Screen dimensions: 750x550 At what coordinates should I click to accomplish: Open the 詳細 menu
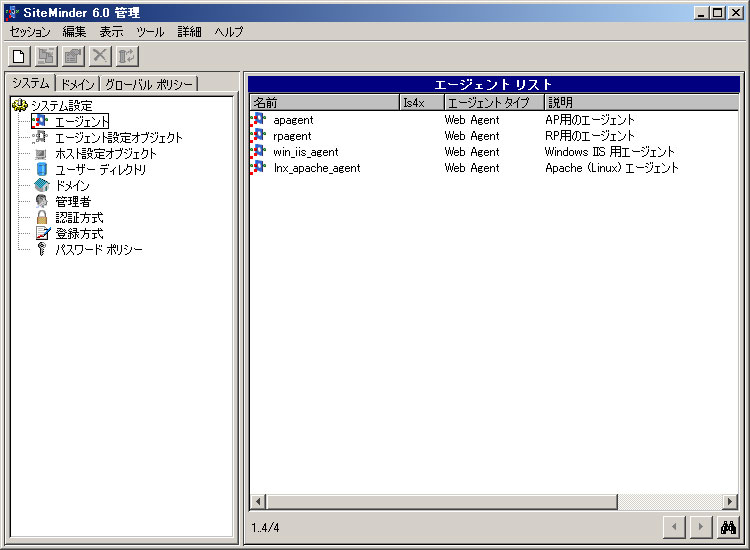[189, 32]
